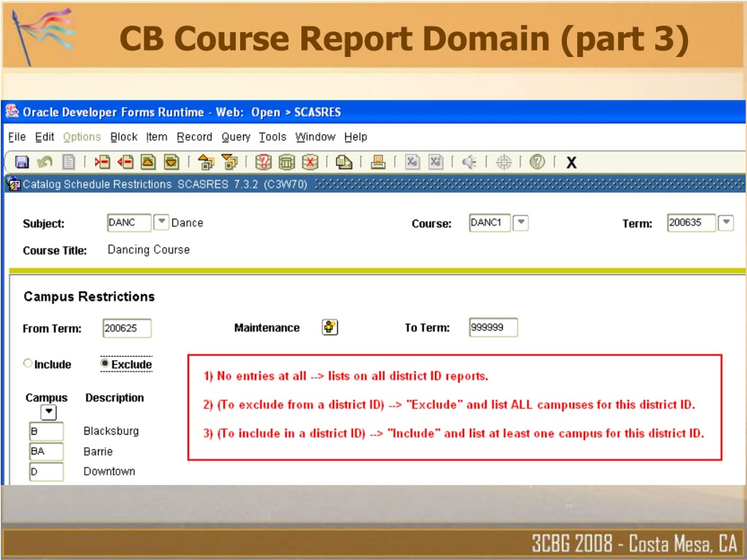Click the Save toolbar icon
This screenshot has width=747, height=560.
point(22,162)
